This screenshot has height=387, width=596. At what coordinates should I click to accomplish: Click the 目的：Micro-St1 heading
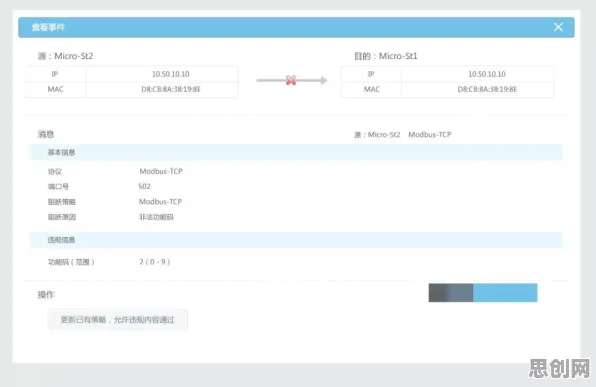coord(386,56)
